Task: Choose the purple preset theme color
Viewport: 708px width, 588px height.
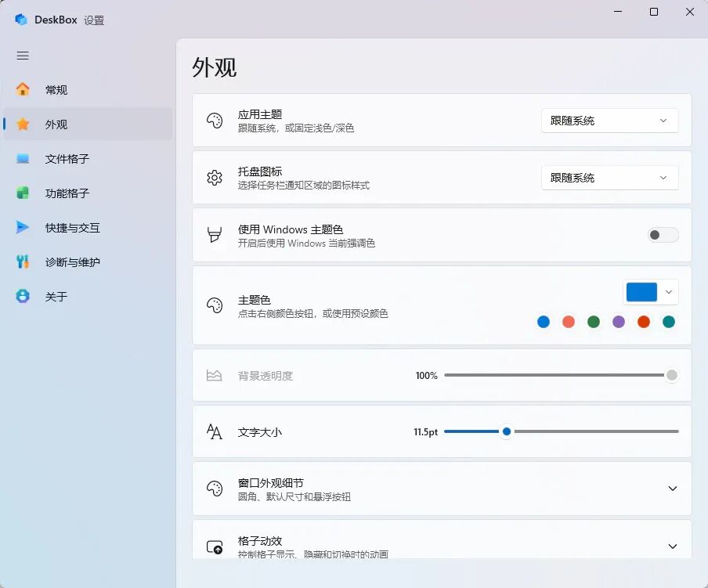Action: (619, 322)
